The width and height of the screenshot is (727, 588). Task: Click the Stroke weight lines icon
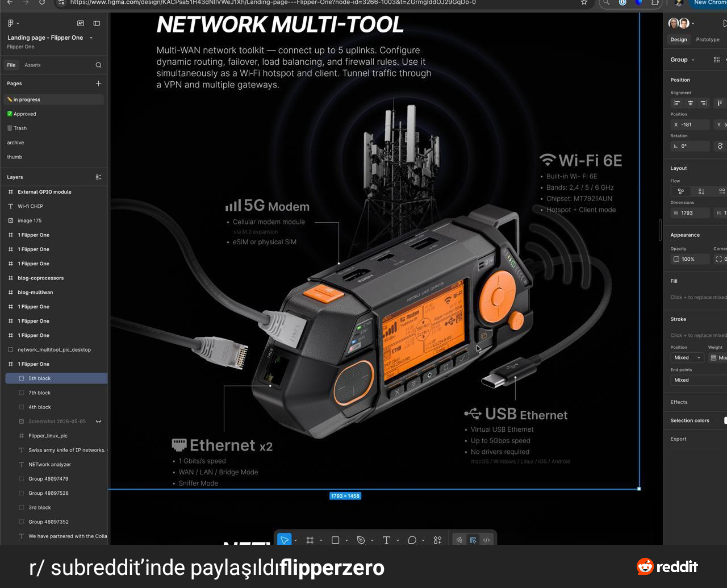pyautogui.click(x=713, y=358)
